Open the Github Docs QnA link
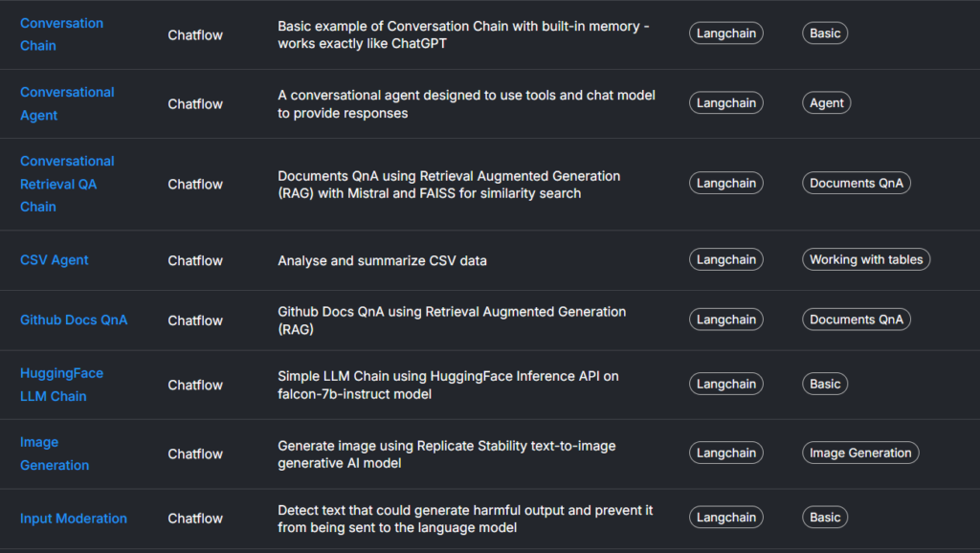980x553 pixels. [x=74, y=320]
